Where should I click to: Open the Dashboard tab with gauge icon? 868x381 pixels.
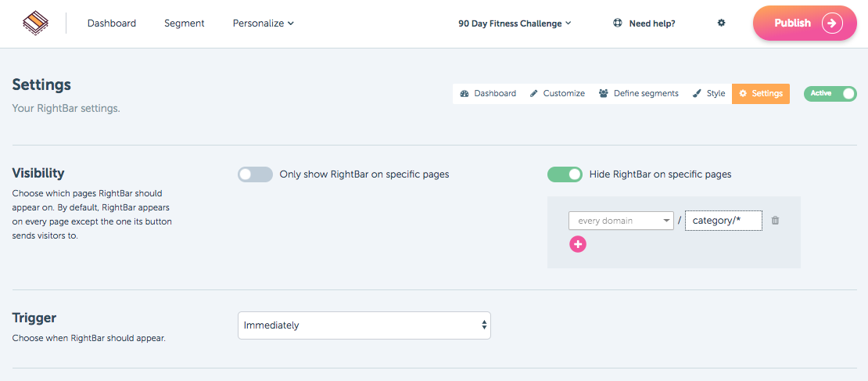[x=488, y=94]
